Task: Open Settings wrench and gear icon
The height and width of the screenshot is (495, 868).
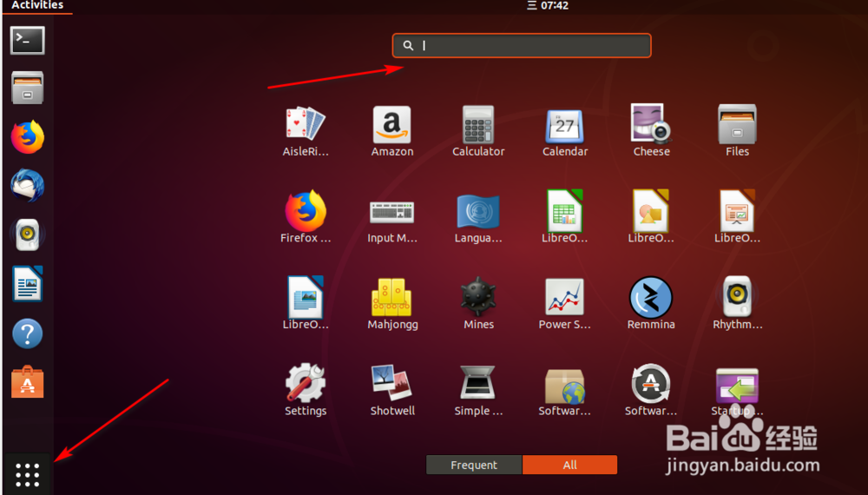Action: coord(306,390)
